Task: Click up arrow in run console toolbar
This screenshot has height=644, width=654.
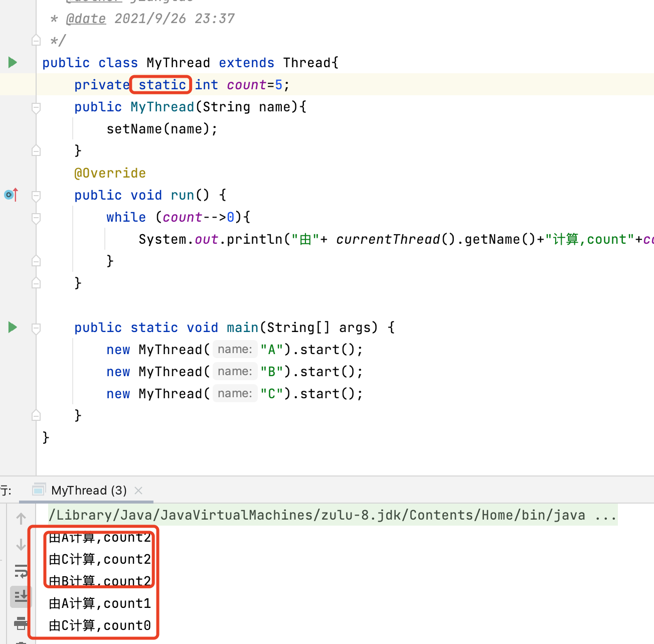Action: pos(21,519)
